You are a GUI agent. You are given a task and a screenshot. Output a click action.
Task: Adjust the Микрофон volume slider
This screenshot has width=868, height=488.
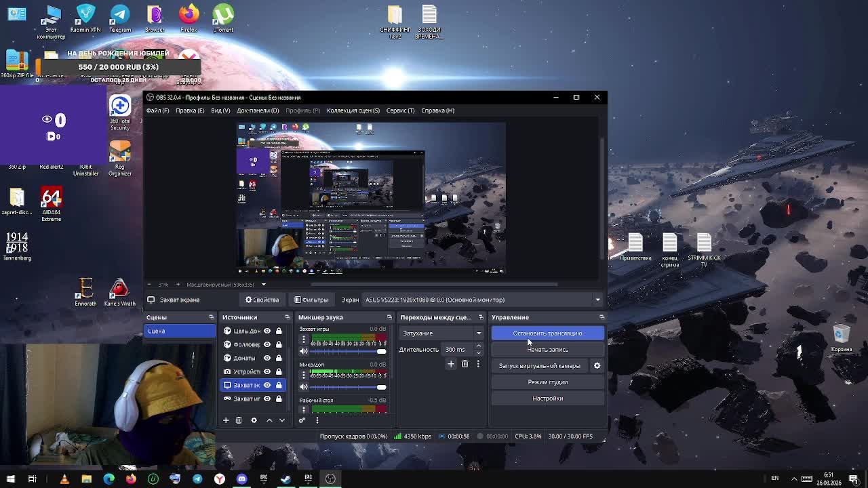click(348, 386)
